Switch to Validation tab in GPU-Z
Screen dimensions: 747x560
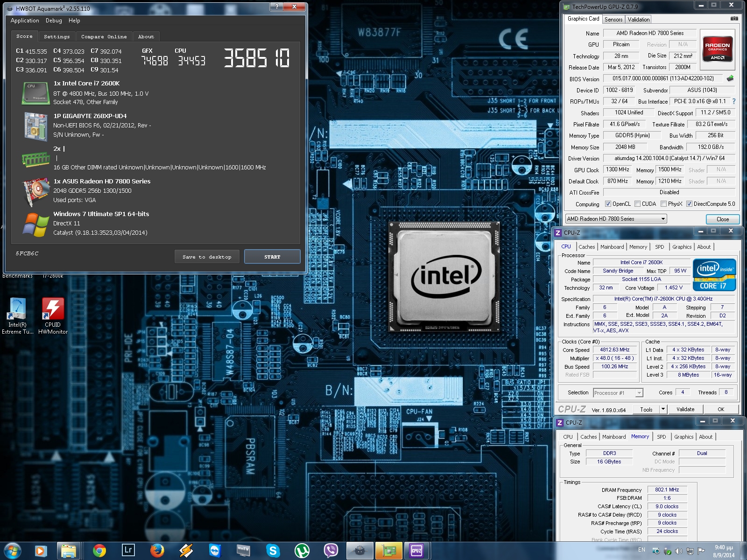point(638,20)
